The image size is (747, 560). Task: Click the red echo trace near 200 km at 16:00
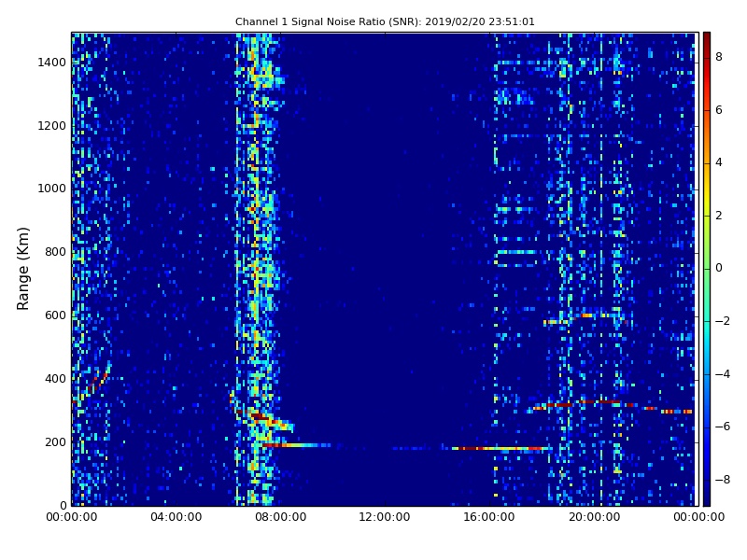(x=501, y=448)
